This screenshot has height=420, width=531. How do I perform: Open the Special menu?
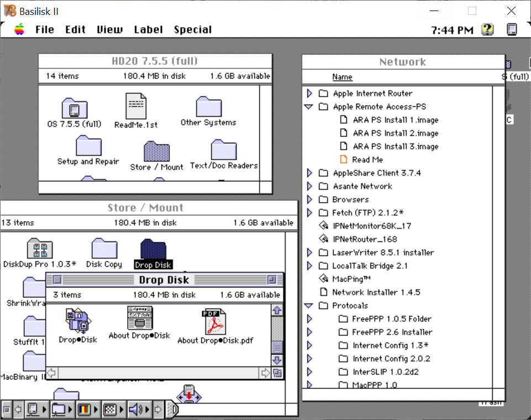tap(193, 29)
